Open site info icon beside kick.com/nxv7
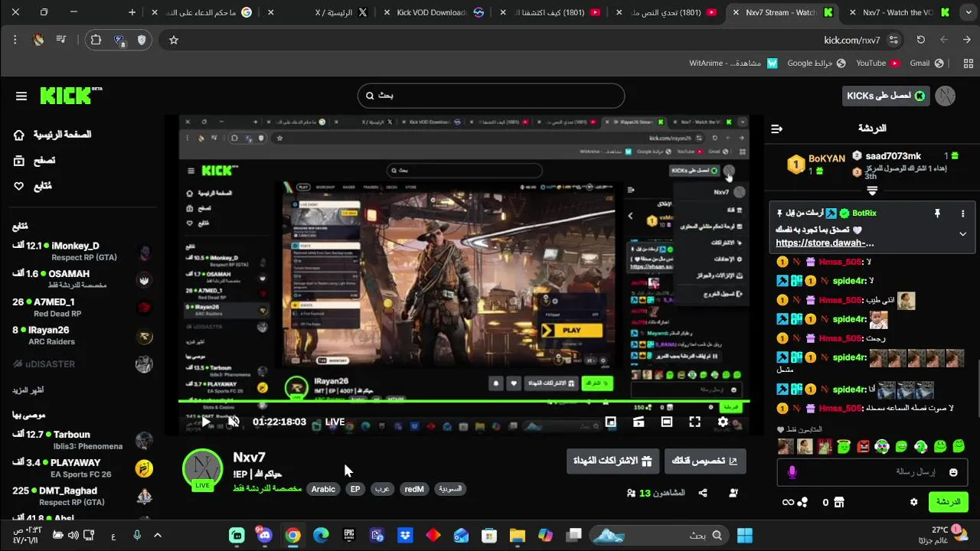The width and height of the screenshot is (980, 551). click(893, 40)
